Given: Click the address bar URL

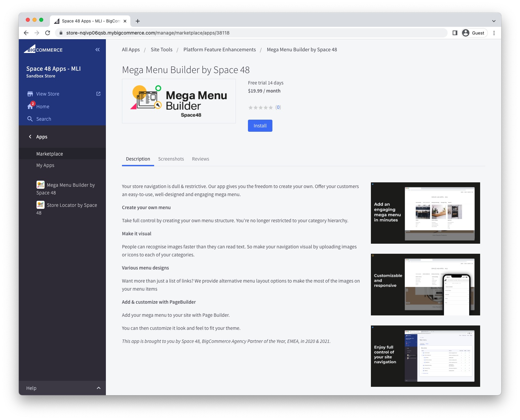Looking at the screenshot, I should point(148,33).
